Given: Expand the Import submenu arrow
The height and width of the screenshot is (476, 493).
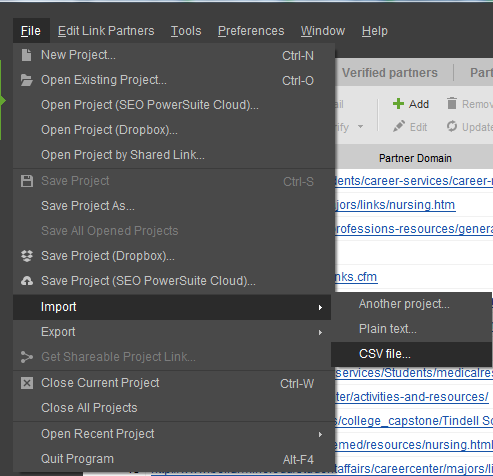Looking at the screenshot, I should tap(320, 307).
